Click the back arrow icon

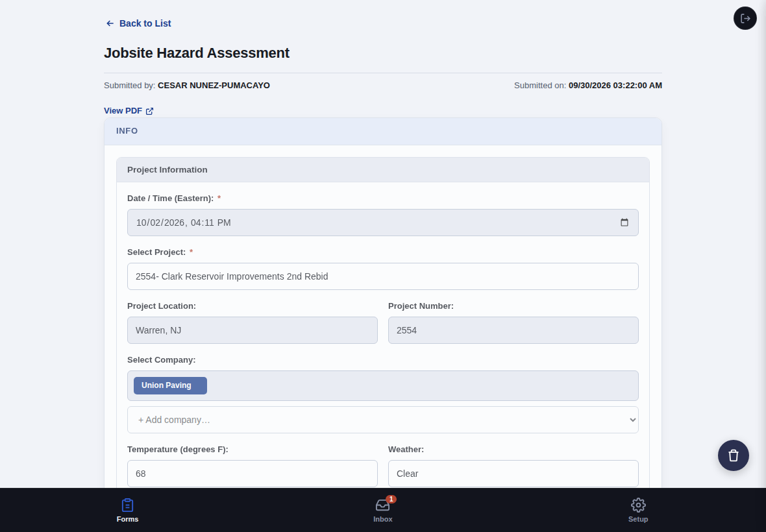[110, 23]
